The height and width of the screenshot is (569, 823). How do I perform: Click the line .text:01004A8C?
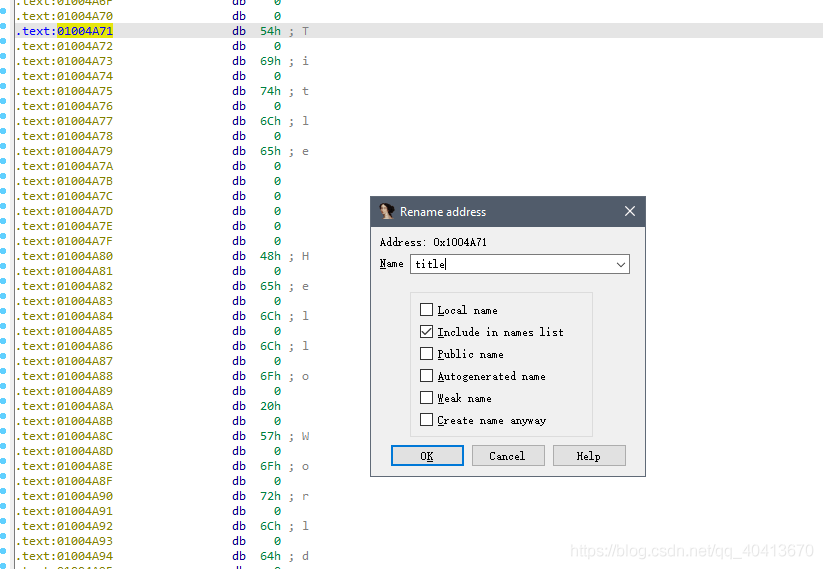163,436
